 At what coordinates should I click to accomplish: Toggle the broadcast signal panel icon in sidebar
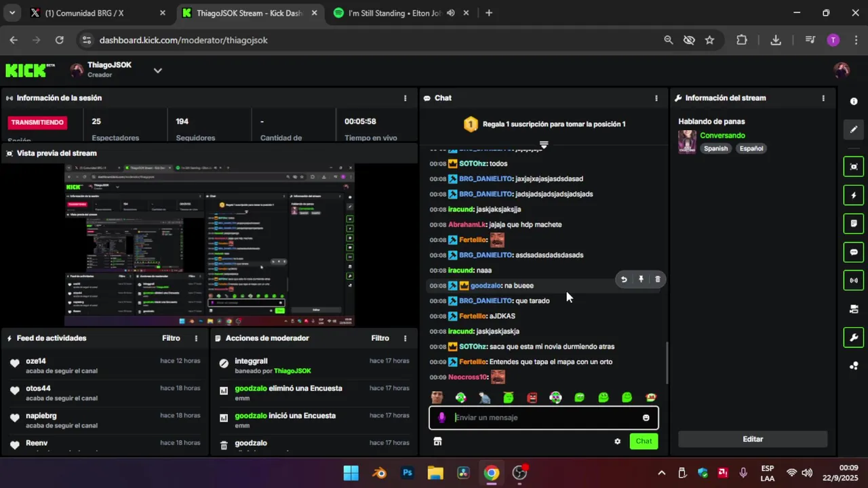pyautogui.click(x=854, y=281)
